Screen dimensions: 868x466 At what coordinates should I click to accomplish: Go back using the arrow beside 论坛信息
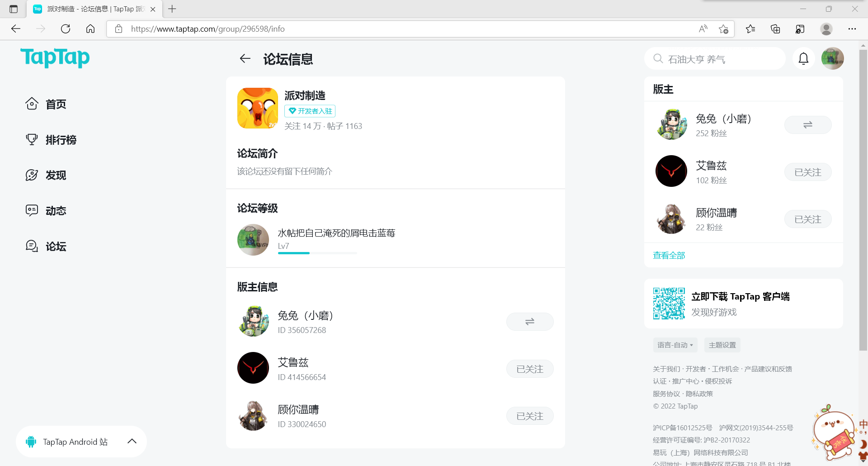tap(245, 59)
